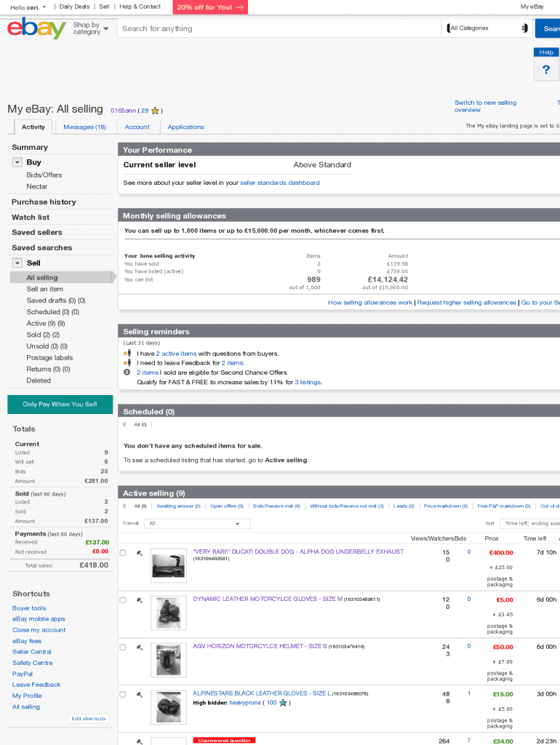Click hammer icon beside AGV Horizon helmet
This screenshot has height=745, width=560.
[140, 647]
